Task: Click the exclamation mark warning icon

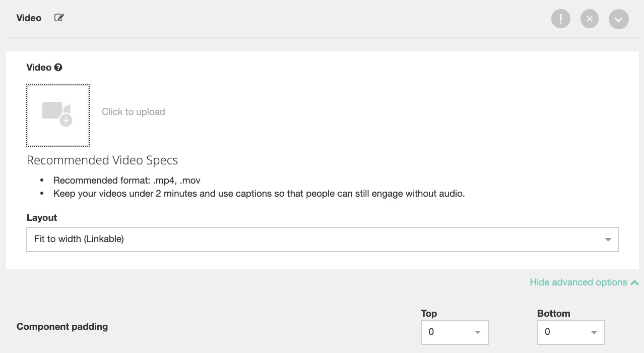Action: click(x=560, y=19)
